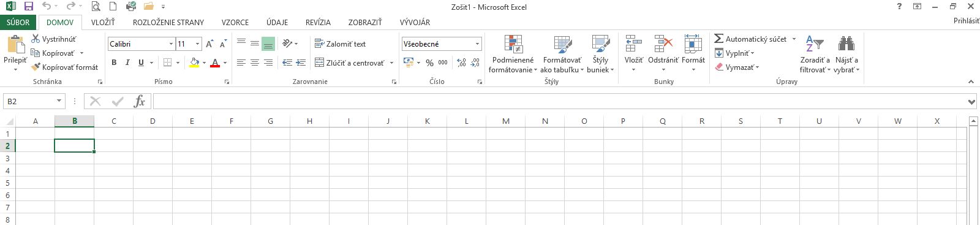Open the Calibri font name dropdown
This screenshot has width=980, height=225.
(171, 44)
